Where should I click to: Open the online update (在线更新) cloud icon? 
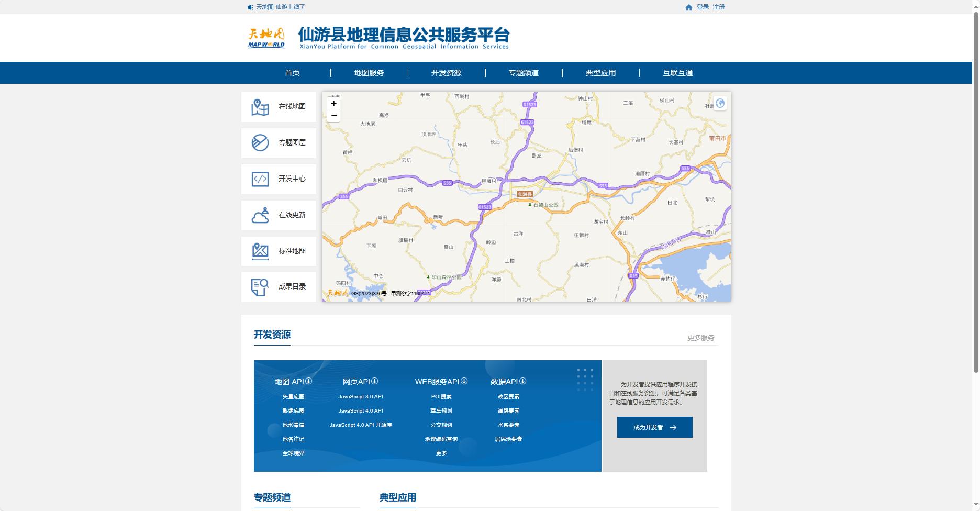pyautogui.click(x=260, y=215)
